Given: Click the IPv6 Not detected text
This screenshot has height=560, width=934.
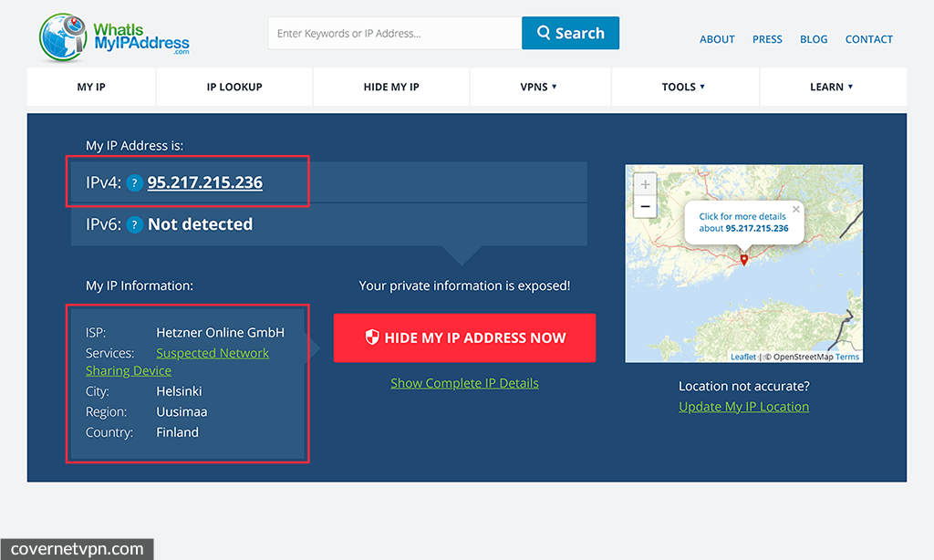Looking at the screenshot, I should click(x=200, y=224).
